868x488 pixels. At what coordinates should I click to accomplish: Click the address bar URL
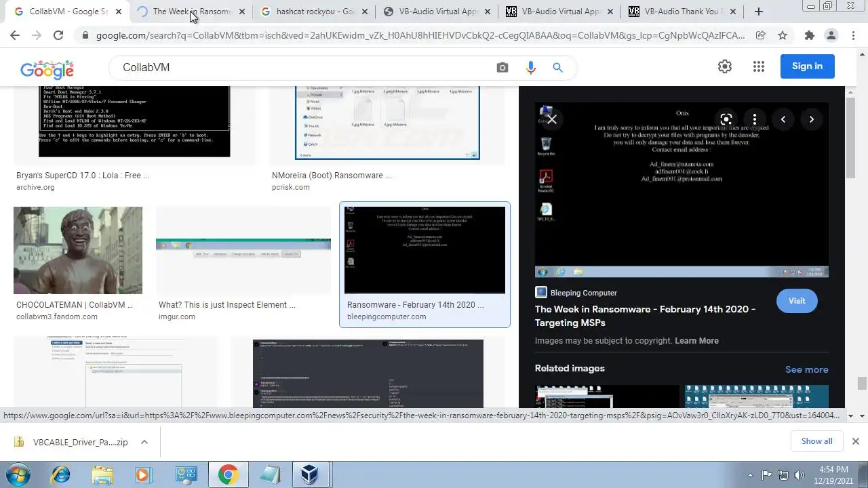click(420, 35)
